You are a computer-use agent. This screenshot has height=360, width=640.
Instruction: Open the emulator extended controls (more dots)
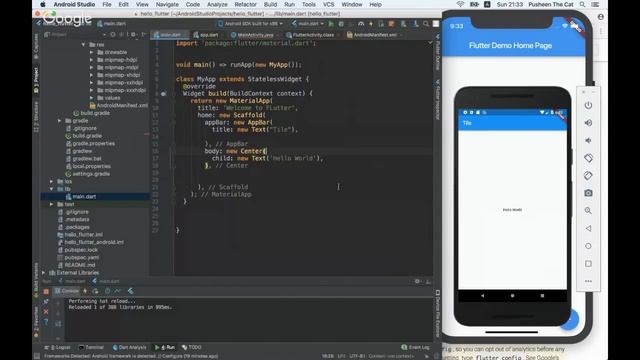588,281
